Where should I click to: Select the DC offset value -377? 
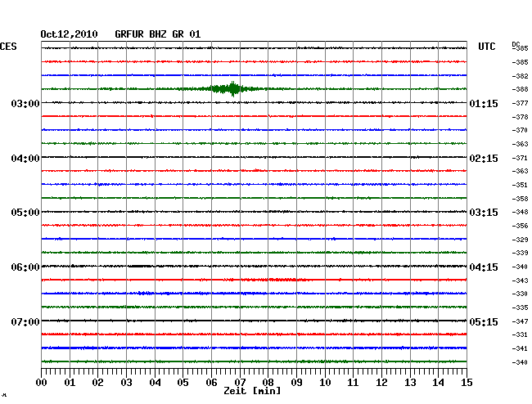pos(520,103)
